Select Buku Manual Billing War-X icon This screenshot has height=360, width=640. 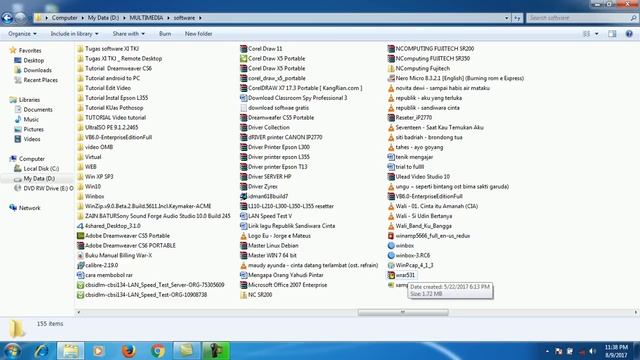[x=80, y=256]
